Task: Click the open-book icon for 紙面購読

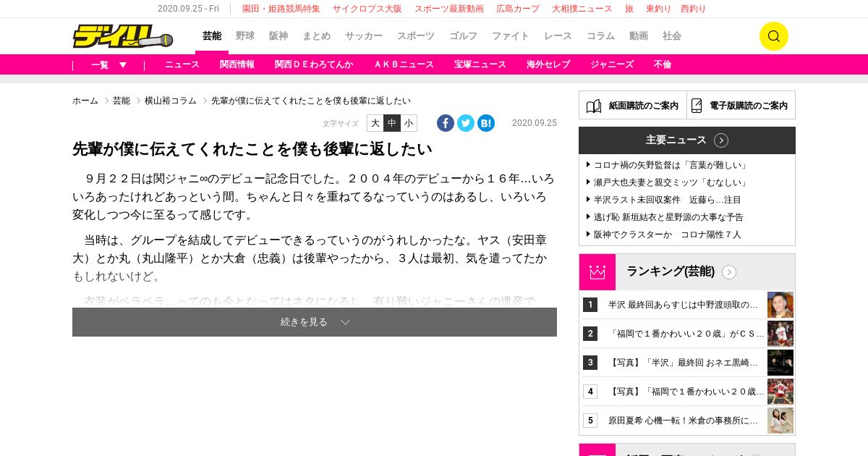Action: [x=594, y=106]
